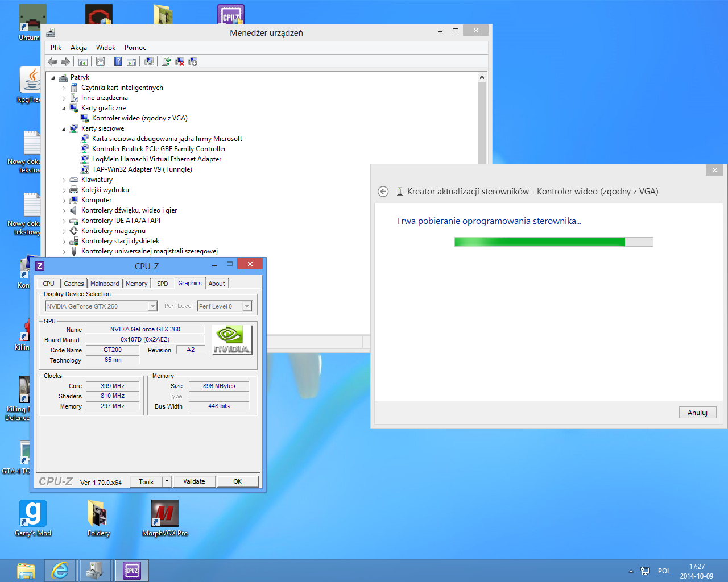Click the Scan for hardware changes toolbar icon
728x582 pixels.
[x=149, y=61]
